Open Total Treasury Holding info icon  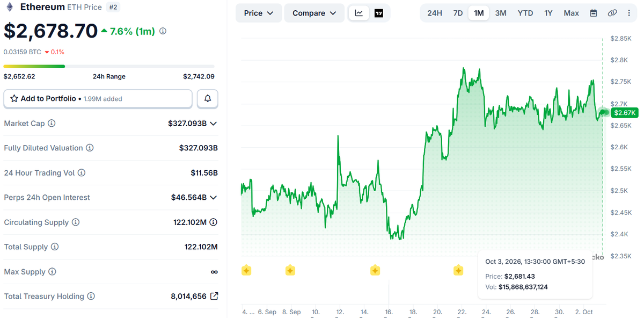(x=91, y=297)
